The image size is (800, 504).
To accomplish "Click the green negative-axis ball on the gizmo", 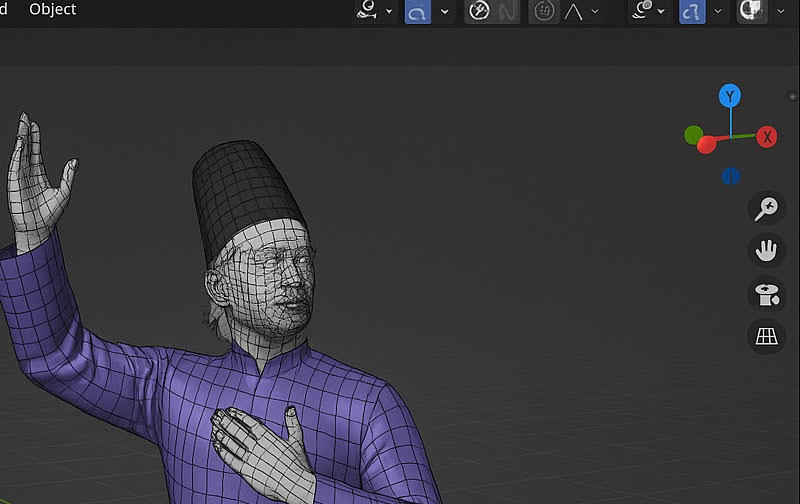I will (x=693, y=134).
